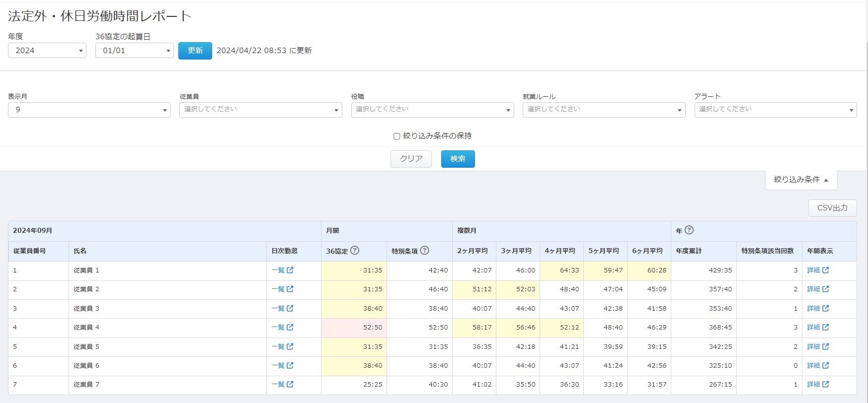Click the 更新 button
This screenshot has width=868, height=403.
[195, 51]
